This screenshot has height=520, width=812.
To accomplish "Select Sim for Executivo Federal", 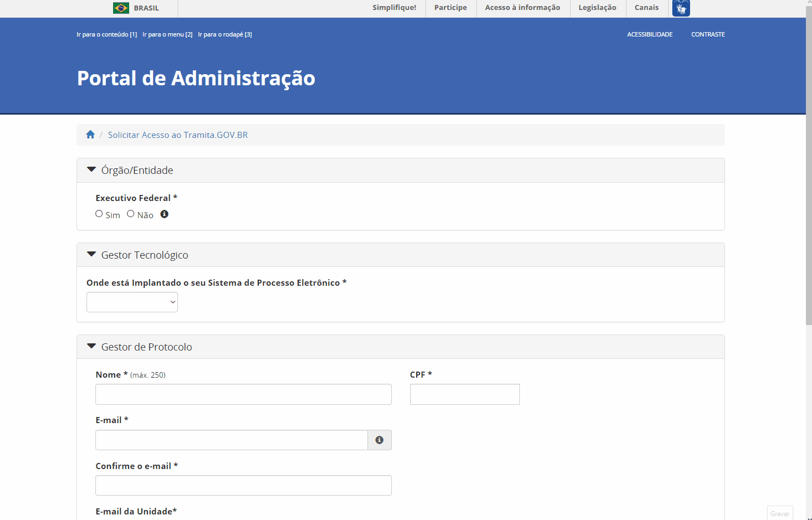I will coord(99,214).
